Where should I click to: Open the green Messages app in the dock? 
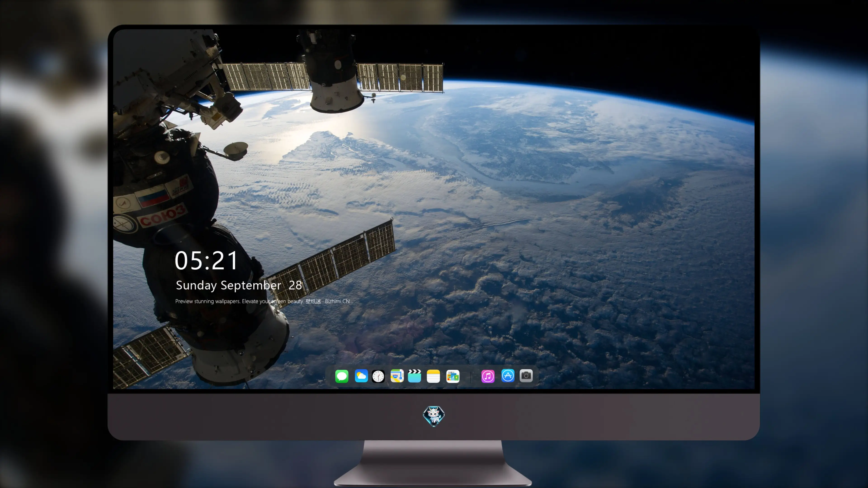pos(342,376)
